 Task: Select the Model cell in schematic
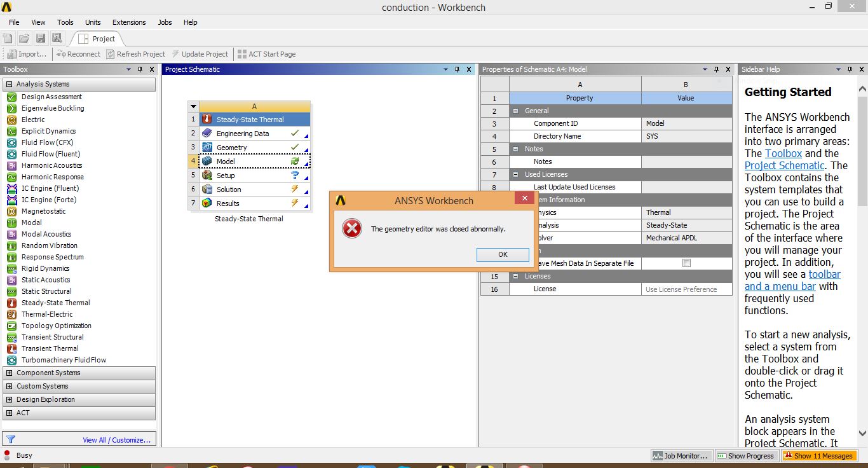[x=255, y=162]
